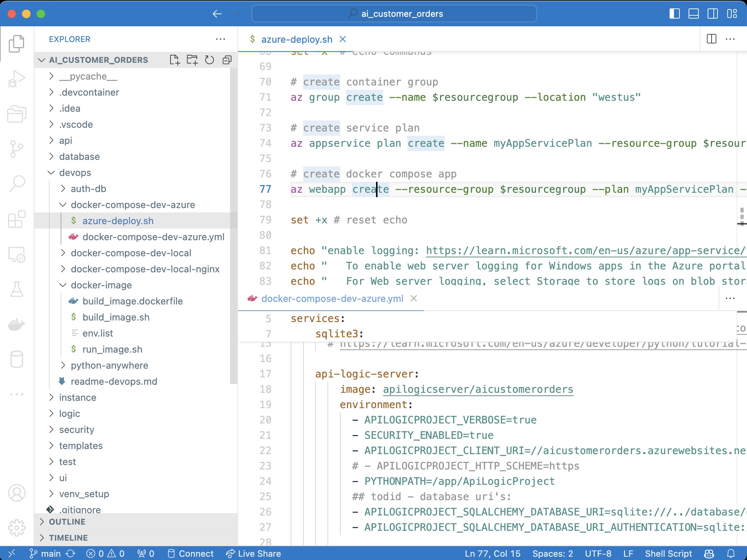Toggle the secondary side bar visibility
This screenshot has width=747, height=560.
tap(712, 14)
